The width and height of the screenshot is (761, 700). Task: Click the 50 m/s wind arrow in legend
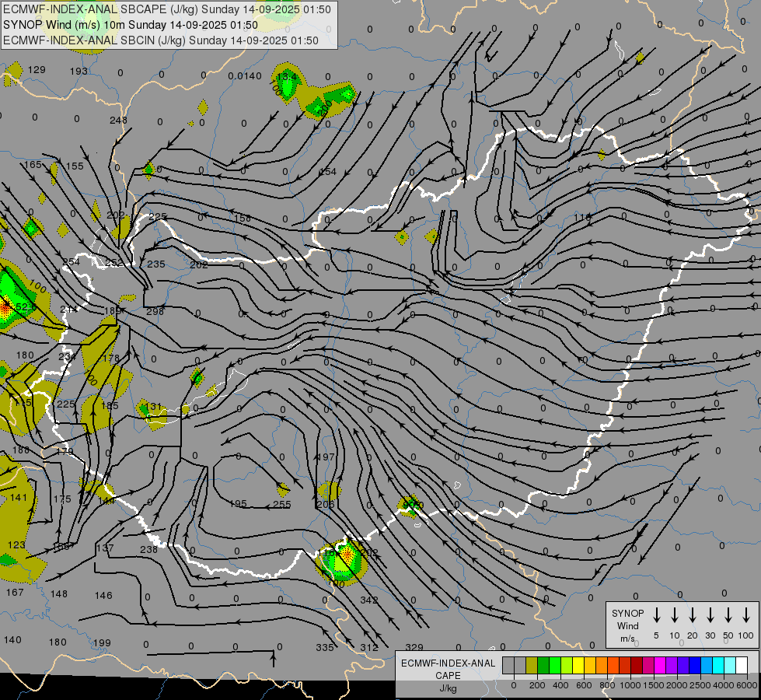point(728,615)
